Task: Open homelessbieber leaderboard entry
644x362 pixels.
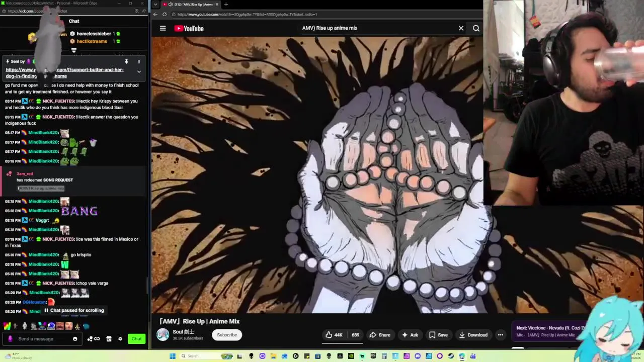Action: (x=94, y=34)
